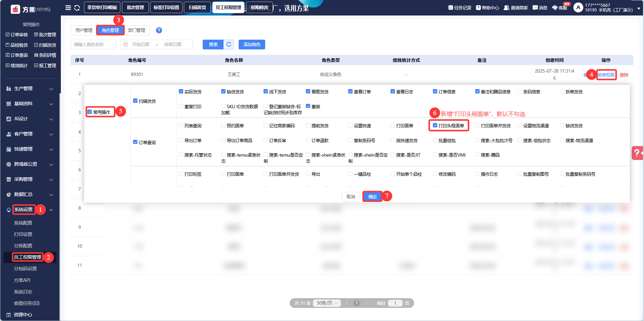644x321 pixels.
Task: Click the user avatar icon
Action: point(578,7)
